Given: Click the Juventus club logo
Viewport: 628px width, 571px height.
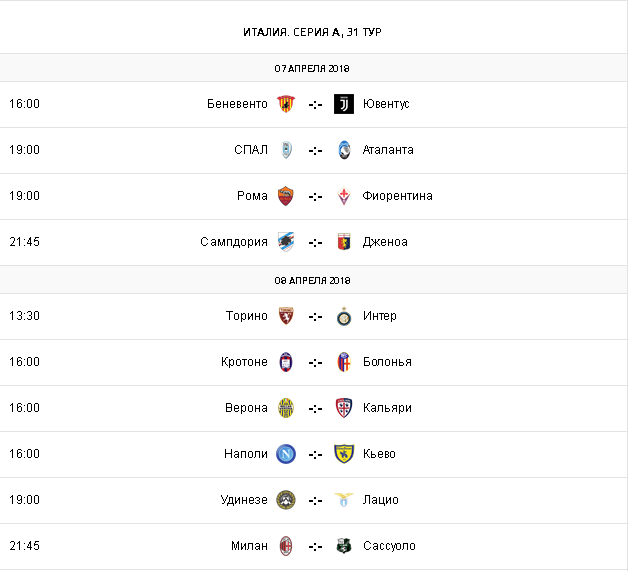Looking at the screenshot, I should click(344, 104).
